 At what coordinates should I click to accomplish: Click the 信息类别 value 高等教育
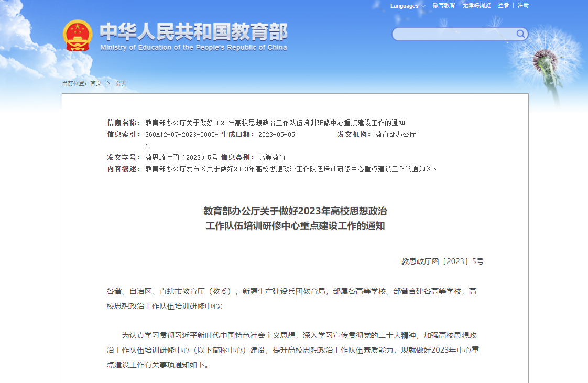pos(271,157)
